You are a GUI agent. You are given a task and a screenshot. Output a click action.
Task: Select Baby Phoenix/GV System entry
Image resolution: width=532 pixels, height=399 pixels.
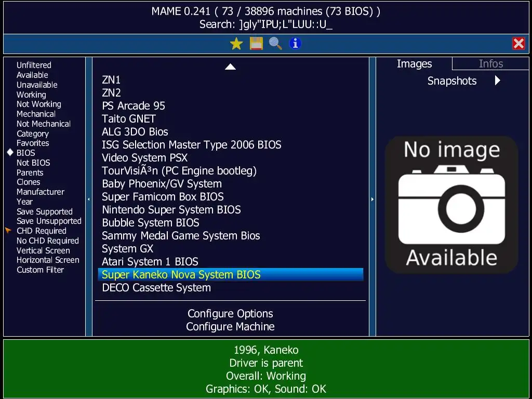point(230,184)
